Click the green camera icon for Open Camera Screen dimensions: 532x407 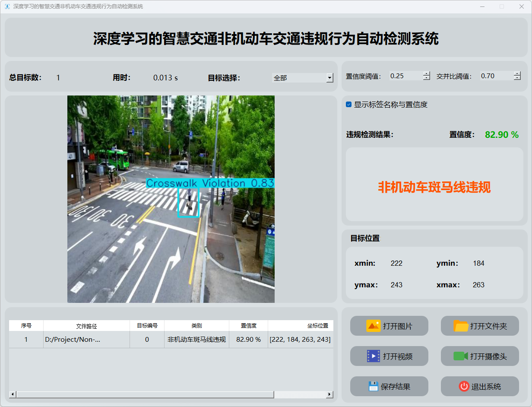(461, 356)
